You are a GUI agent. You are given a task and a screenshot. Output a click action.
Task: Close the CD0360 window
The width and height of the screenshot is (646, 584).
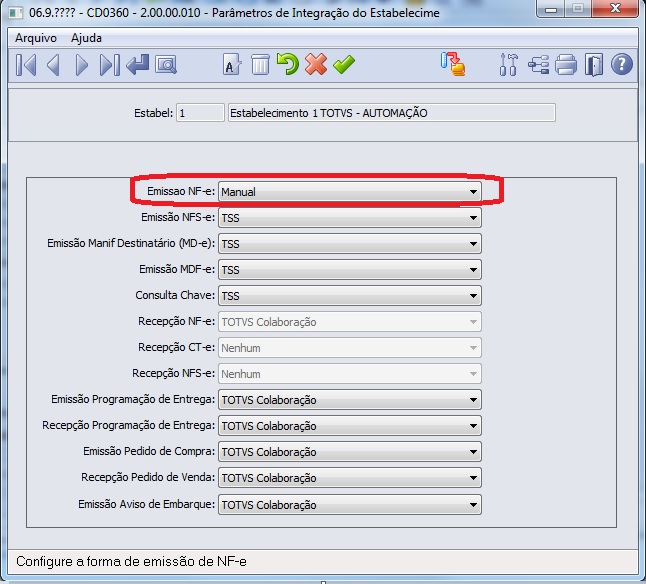(x=615, y=8)
